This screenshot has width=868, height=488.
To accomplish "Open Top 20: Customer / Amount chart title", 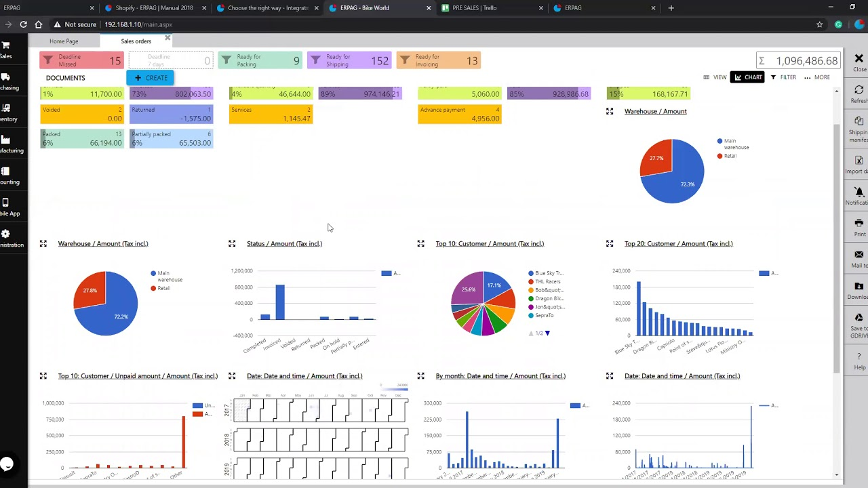I will tap(678, 243).
